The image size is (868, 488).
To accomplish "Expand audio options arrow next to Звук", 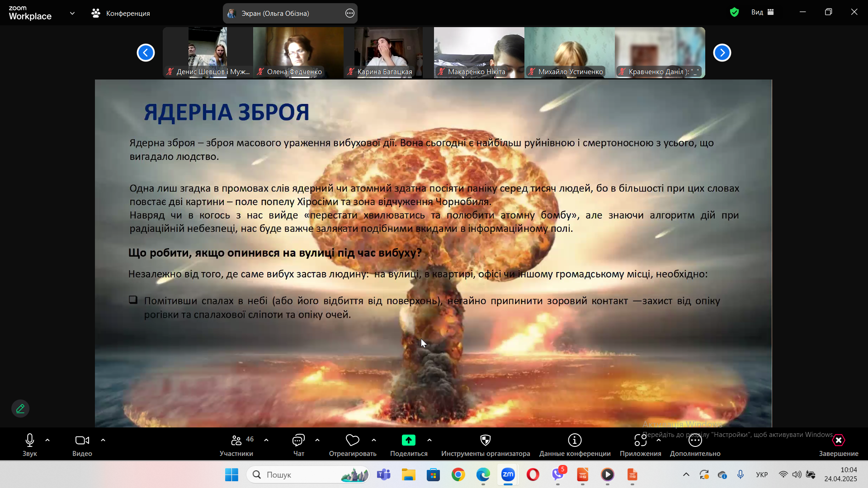I will click(x=47, y=440).
